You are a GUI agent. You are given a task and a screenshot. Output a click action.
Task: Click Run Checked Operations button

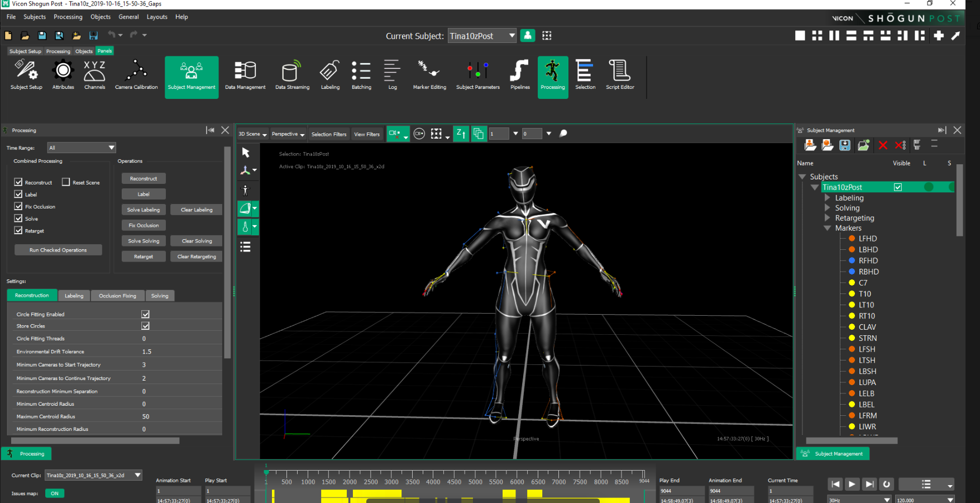click(58, 250)
